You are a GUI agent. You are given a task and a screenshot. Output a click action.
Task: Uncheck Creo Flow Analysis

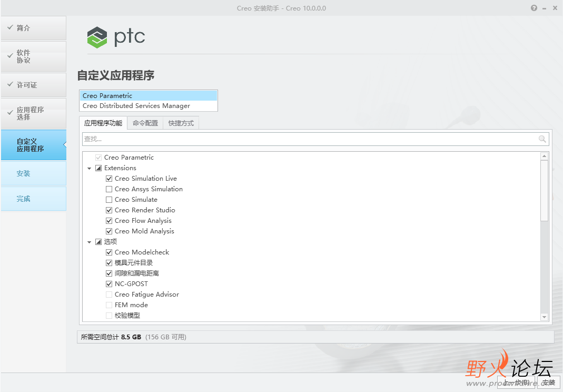point(109,221)
